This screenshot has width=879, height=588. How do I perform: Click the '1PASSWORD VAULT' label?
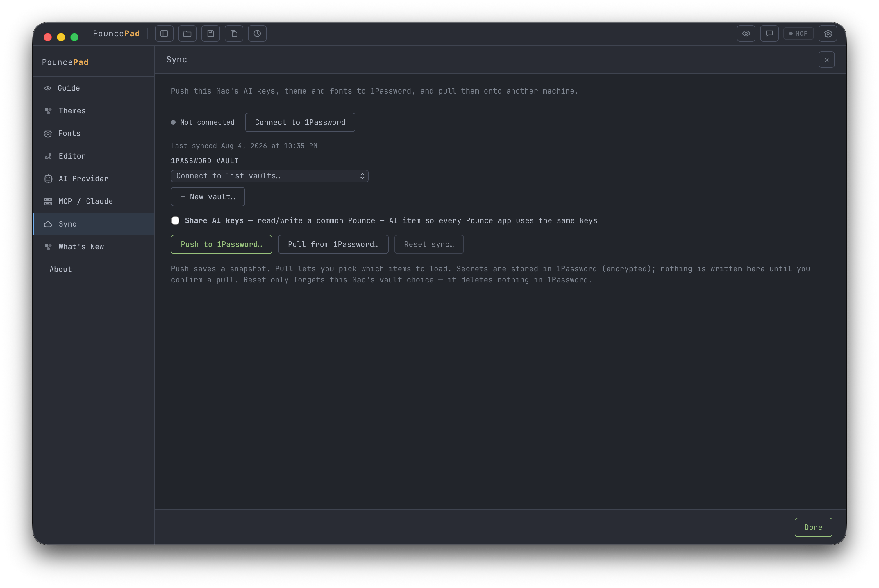[x=204, y=161]
